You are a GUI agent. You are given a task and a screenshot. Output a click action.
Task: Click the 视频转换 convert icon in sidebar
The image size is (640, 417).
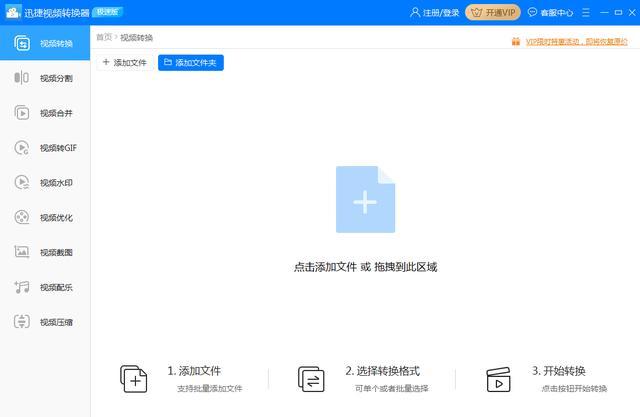point(22,43)
